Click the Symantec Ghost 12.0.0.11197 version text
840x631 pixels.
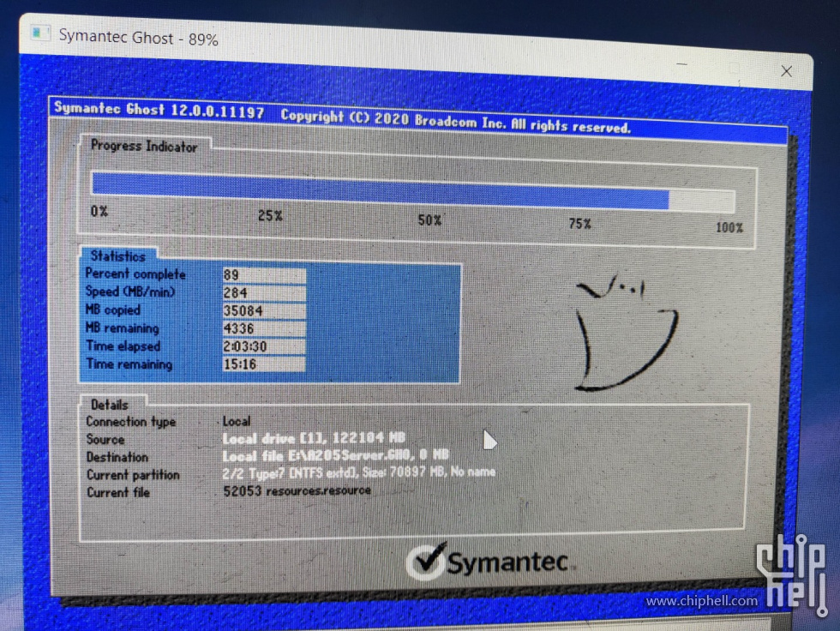pos(159,110)
